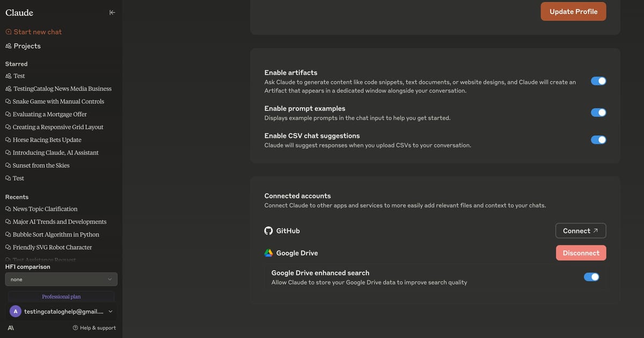Collapse the sidebar

pyautogui.click(x=112, y=12)
